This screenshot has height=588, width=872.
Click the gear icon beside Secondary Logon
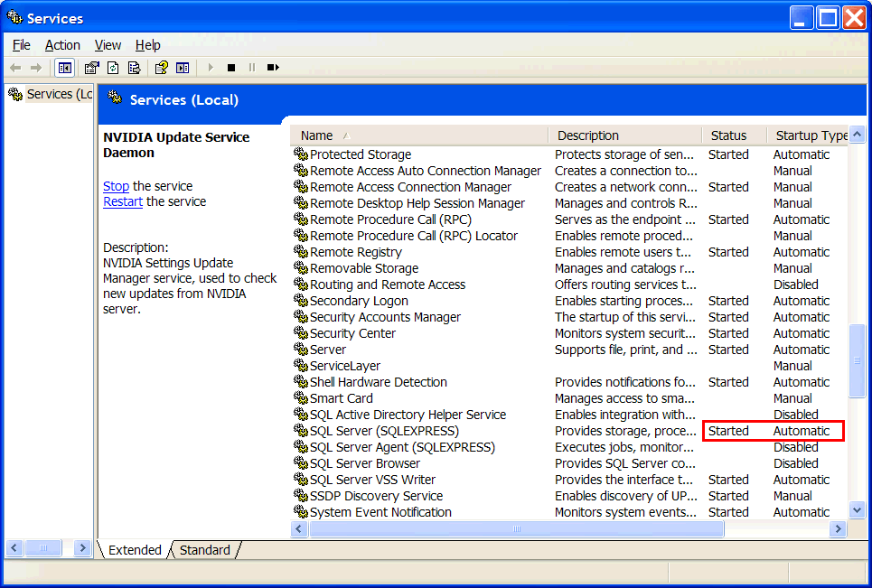(x=301, y=301)
